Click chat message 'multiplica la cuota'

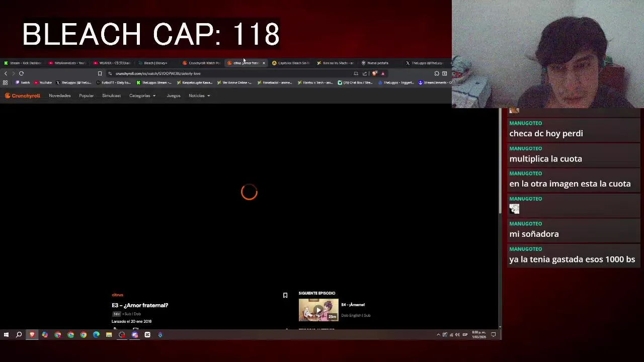click(545, 159)
